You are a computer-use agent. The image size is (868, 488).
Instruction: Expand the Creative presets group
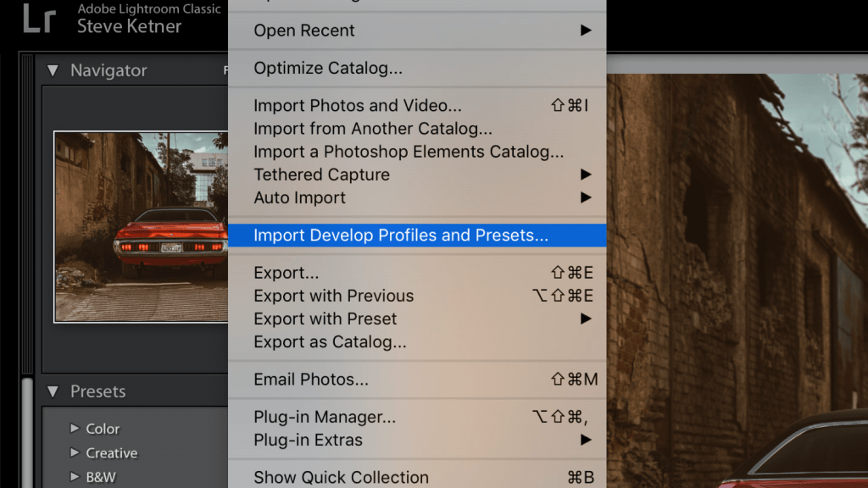[x=75, y=453]
